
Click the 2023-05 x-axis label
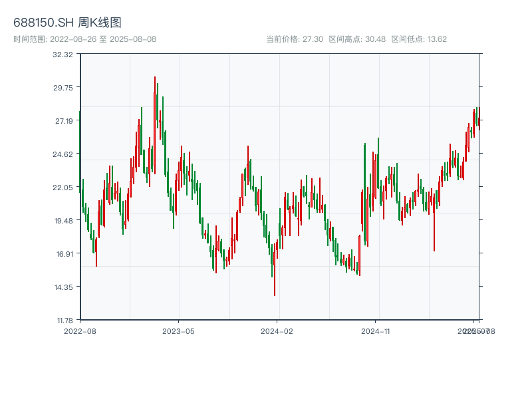tap(178, 331)
